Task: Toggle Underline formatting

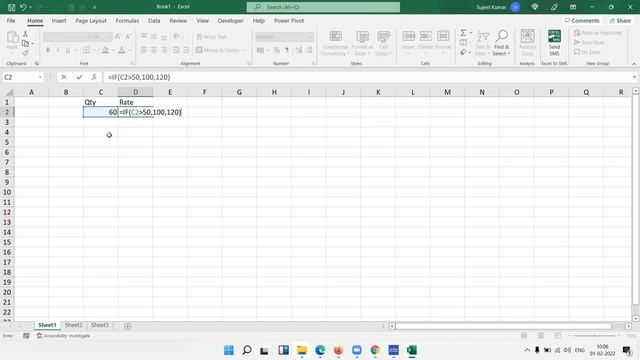Action: coord(68,50)
